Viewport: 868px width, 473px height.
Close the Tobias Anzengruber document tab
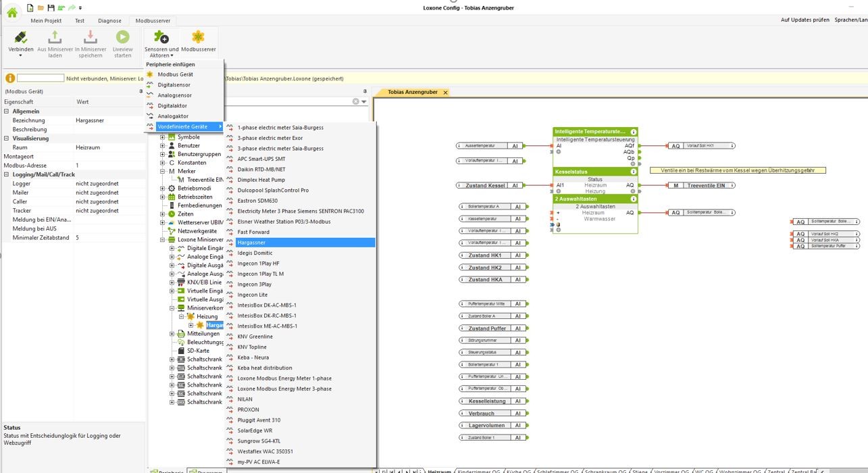(445, 93)
